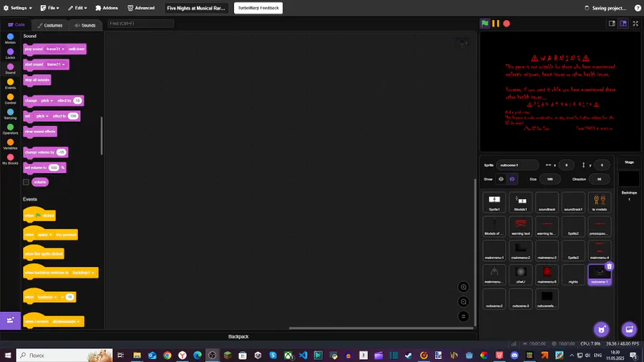This screenshot has width=644, height=362.
Task: Switch to small stage layout
Action: [x=612, y=24]
